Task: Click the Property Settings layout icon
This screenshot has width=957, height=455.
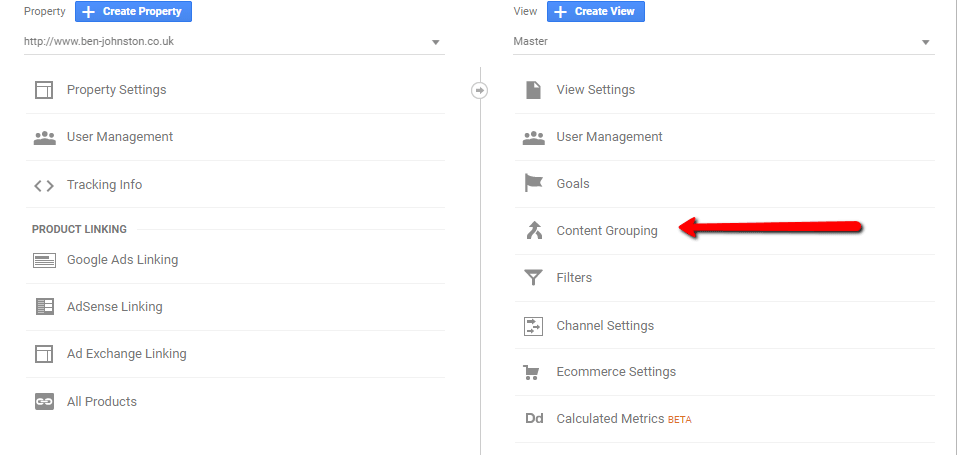Action: [44, 90]
